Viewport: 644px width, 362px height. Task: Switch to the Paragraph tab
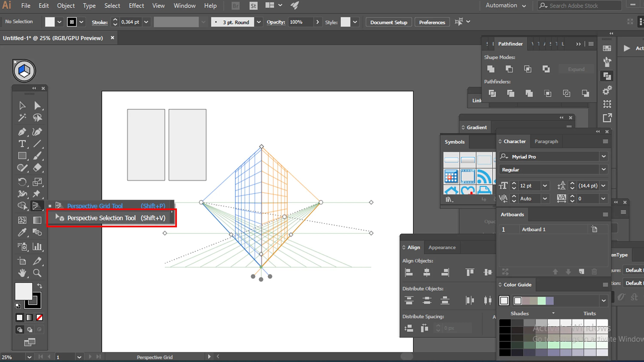pyautogui.click(x=546, y=141)
